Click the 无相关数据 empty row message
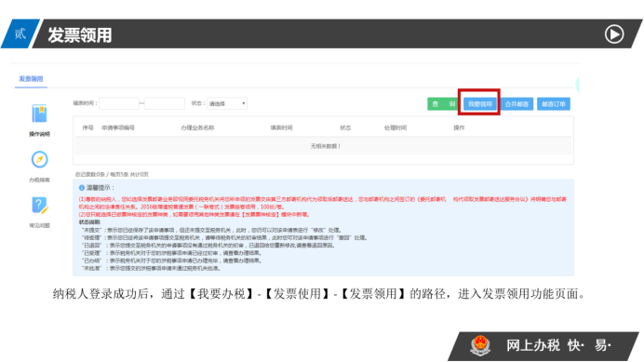The height and width of the screenshot is (362, 644). click(326, 146)
